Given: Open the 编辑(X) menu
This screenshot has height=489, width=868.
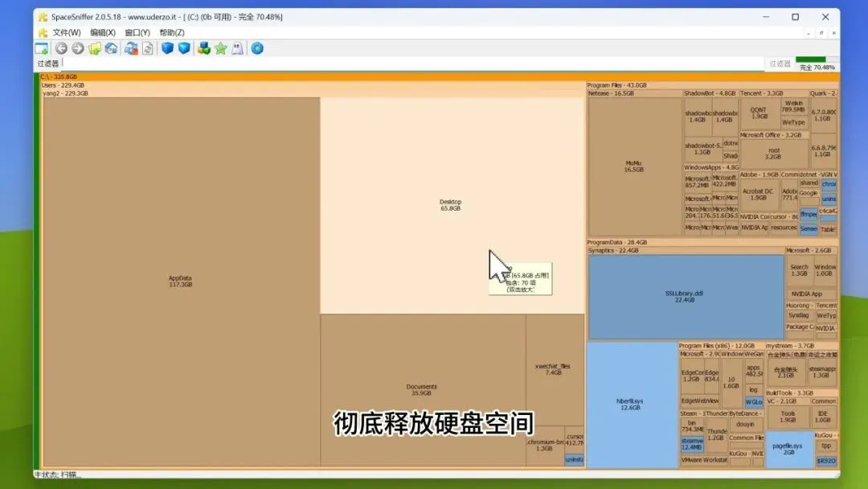Looking at the screenshot, I should pyautogui.click(x=102, y=33).
